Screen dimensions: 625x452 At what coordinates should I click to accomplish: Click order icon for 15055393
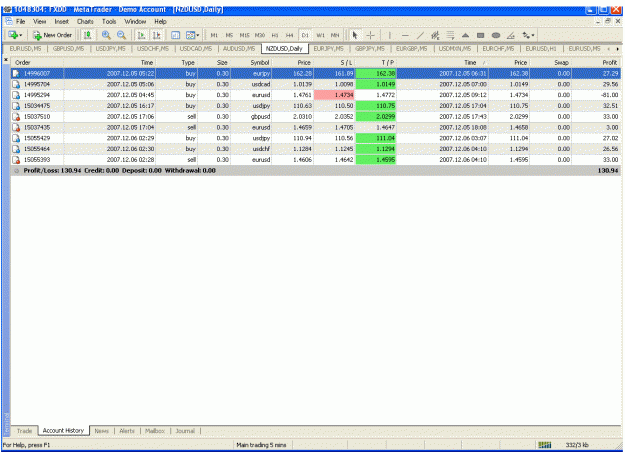coord(16,160)
